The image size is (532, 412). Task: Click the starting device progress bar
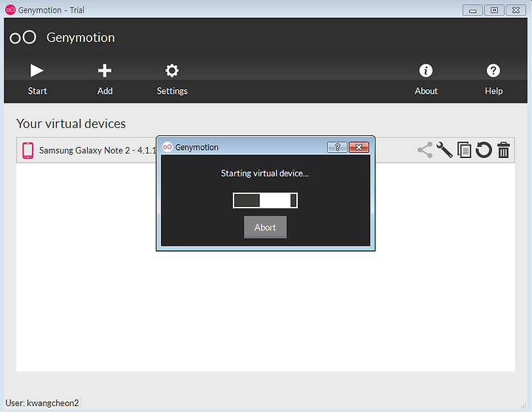point(265,200)
